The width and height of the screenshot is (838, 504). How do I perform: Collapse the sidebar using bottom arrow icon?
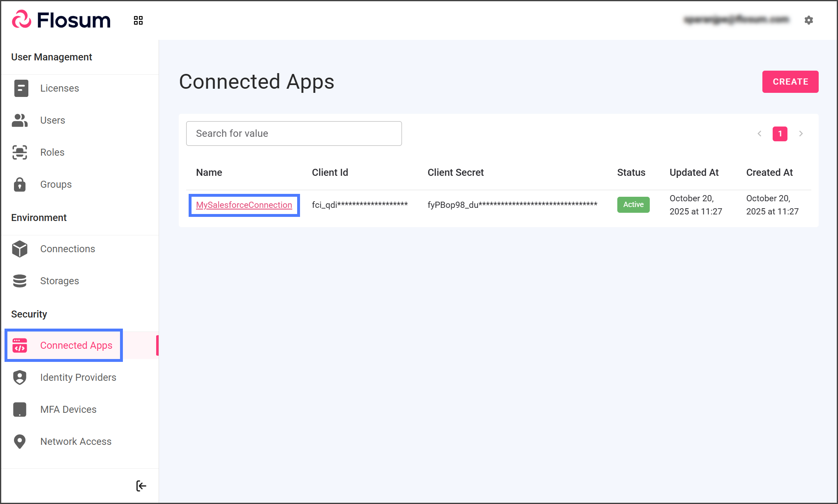pyautogui.click(x=141, y=486)
